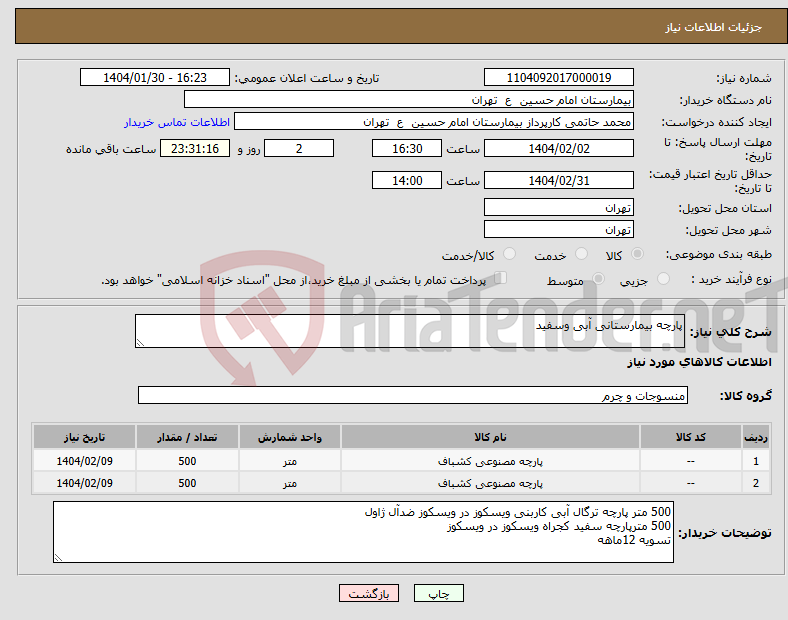Click the announcement date field 1404/01/30 - 16:23
Viewport: 788px width, 620px height.
point(155,77)
